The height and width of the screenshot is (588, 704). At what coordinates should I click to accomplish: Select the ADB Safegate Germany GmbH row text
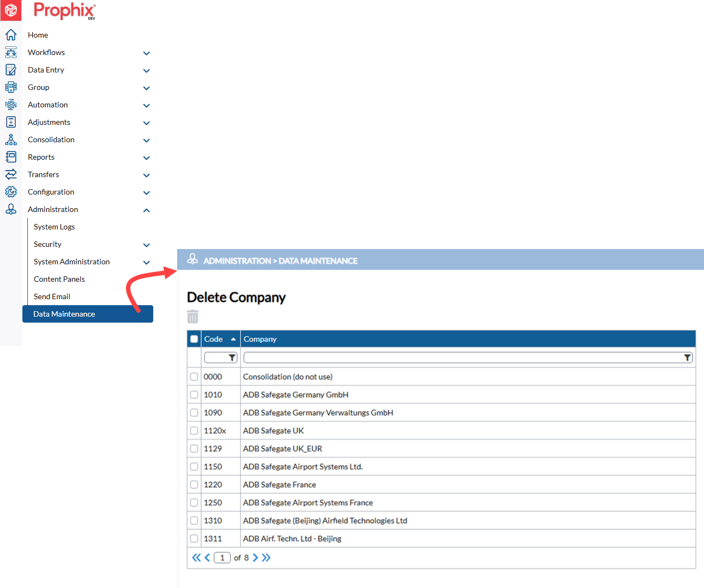pos(296,395)
